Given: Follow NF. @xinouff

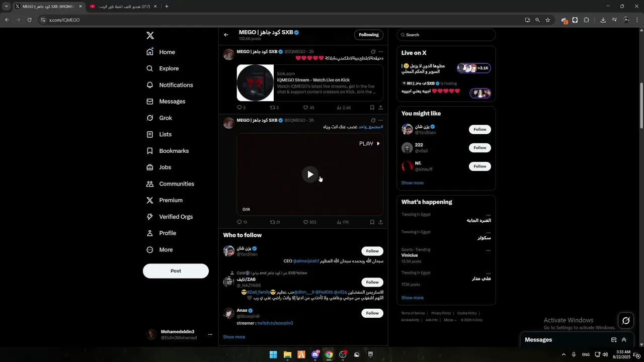Looking at the screenshot, I should pos(480,166).
